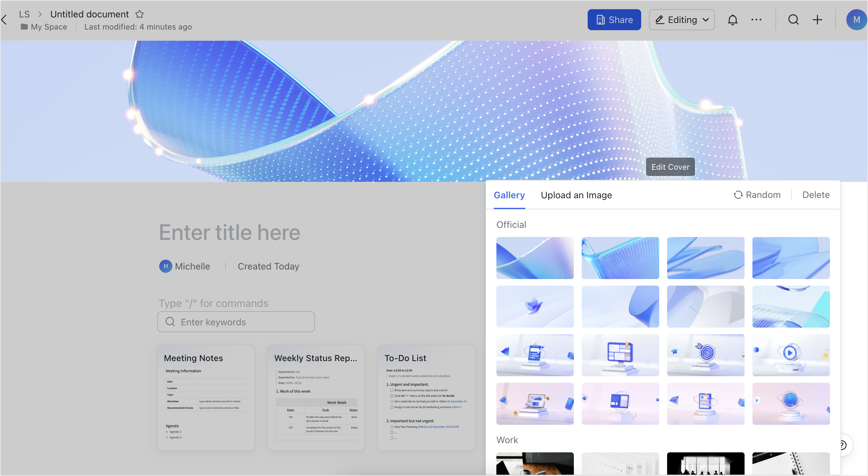The width and height of the screenshot is (868, 476).
Task: Click the Share button
Action: 614,20
